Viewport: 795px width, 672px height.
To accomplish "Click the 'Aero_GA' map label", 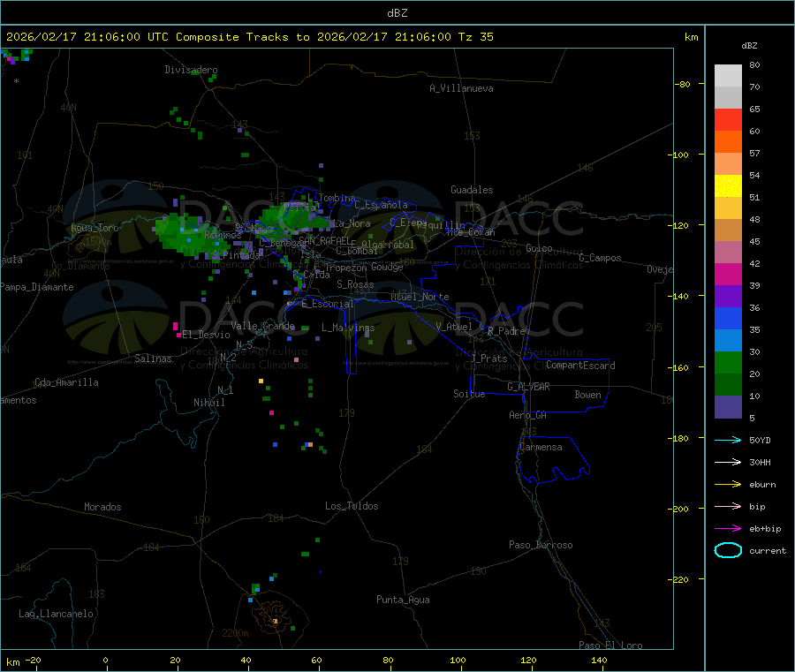I will tap(528, 415).
